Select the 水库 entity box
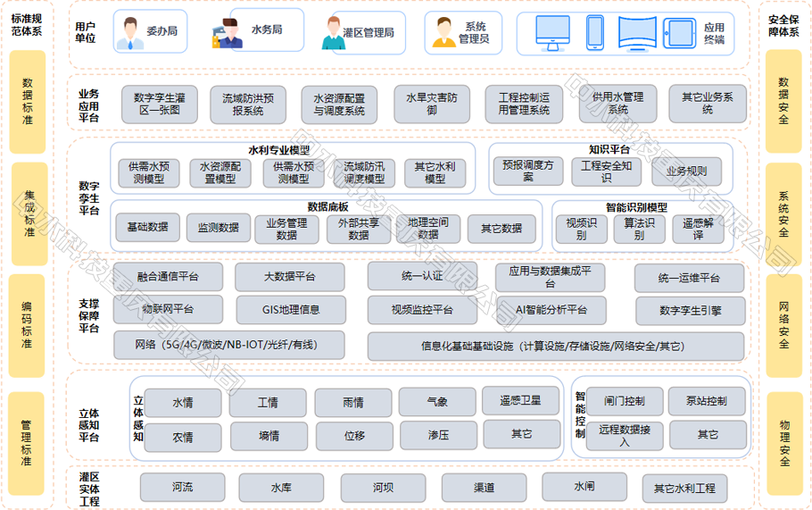 (x=281, y=489)
